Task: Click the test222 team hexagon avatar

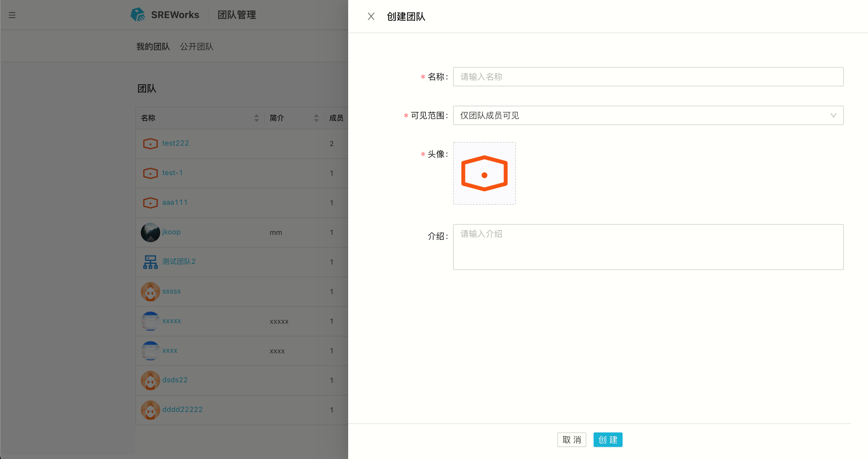Action: point(150,143)
